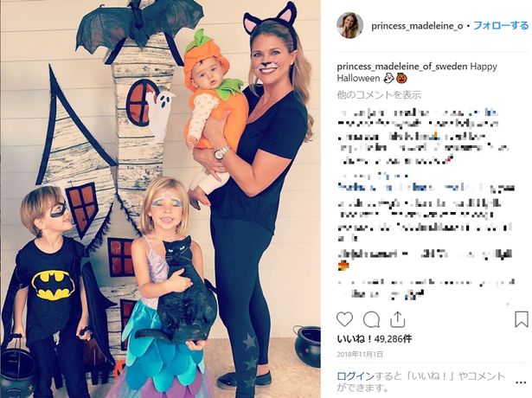View the いいね！49,286件 likes count
Image resolution: width=532 pixels, height=398 pixels.
(375, 338)
